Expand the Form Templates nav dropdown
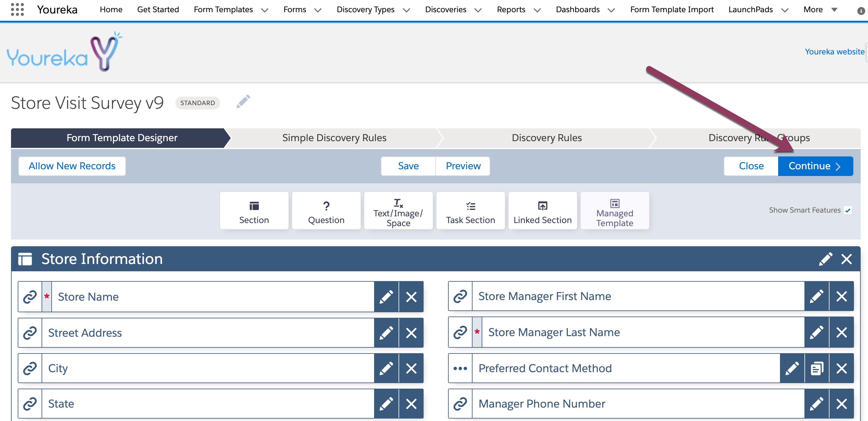 click(264, 10)
